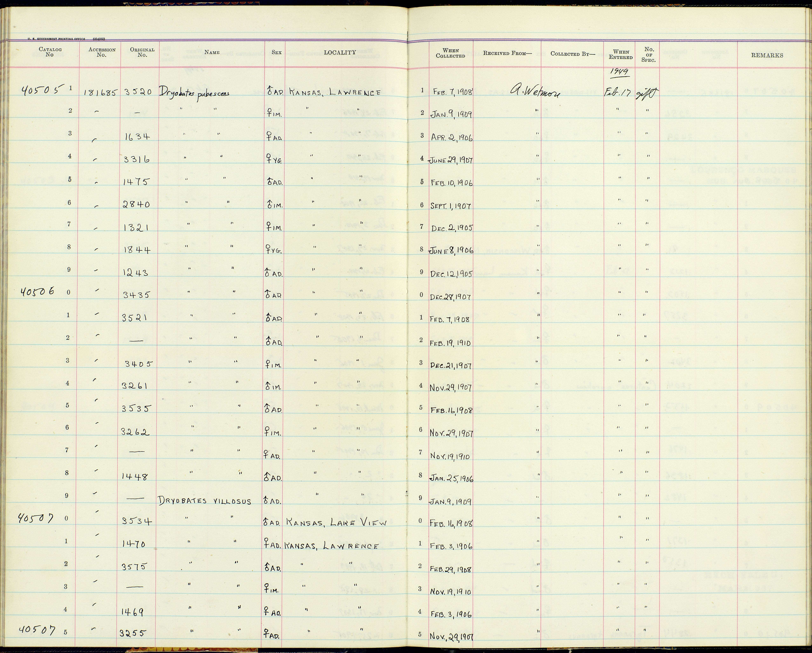The image size is (812, 653).
Task: Click original number 1448
Action: tap(134, 477)
